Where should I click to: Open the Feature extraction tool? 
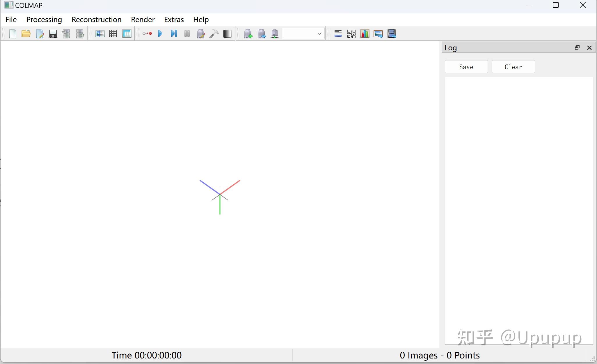99,34
